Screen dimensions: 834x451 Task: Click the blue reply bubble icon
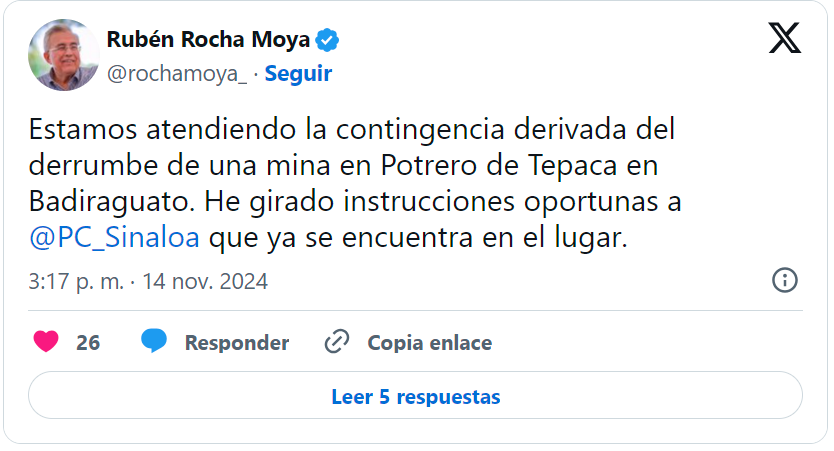click(154, 342)
